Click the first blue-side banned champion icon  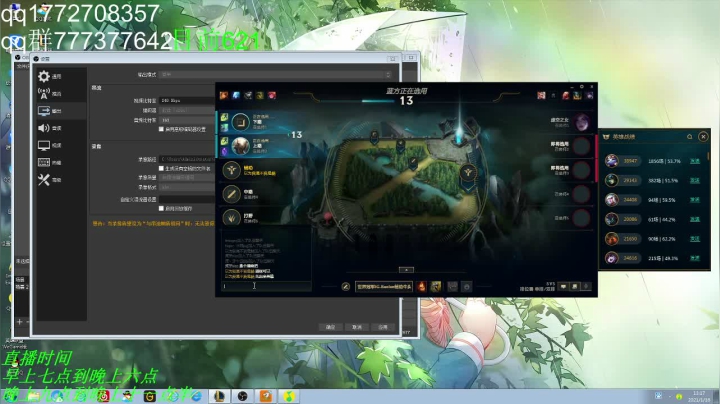(224, 95)
